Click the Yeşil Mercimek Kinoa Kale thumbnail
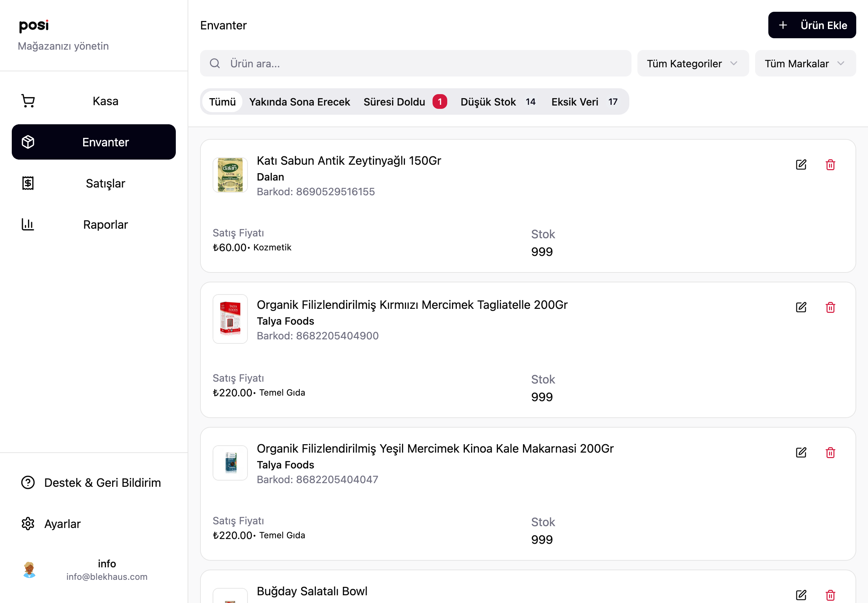This screenshot has height=603, width=868. (x=230, y=463)
